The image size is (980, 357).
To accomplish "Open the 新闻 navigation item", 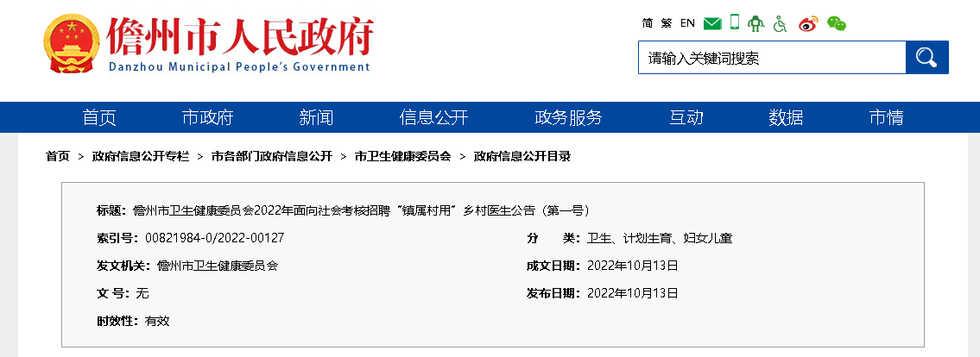I will pyautogui.click(x=316, y=117).
